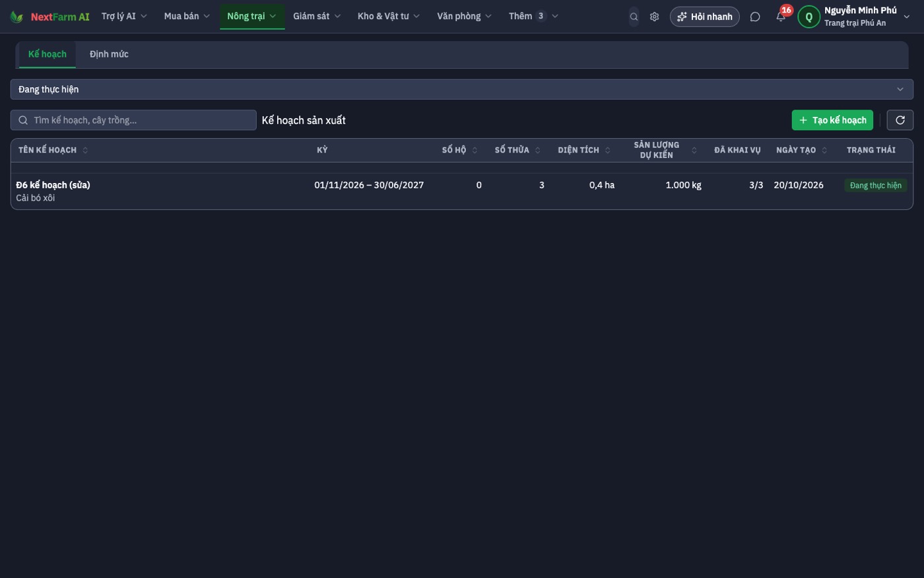924x578 pixels.
Task: Switch to the Định mức tab
Action: pyautogui.click(x=109, y=54)
